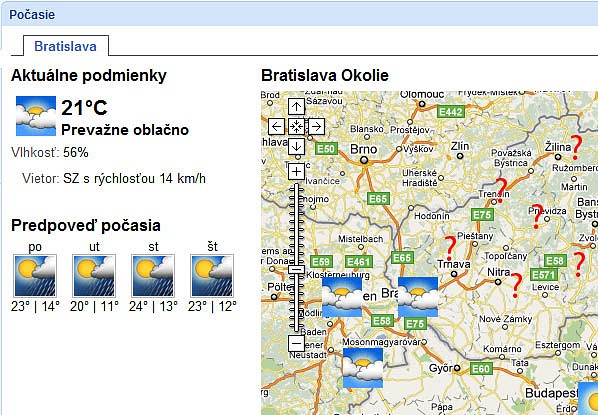Click the Brno city label on map
The height and width of the screenshot is (415, 598).
coord(363,149)
